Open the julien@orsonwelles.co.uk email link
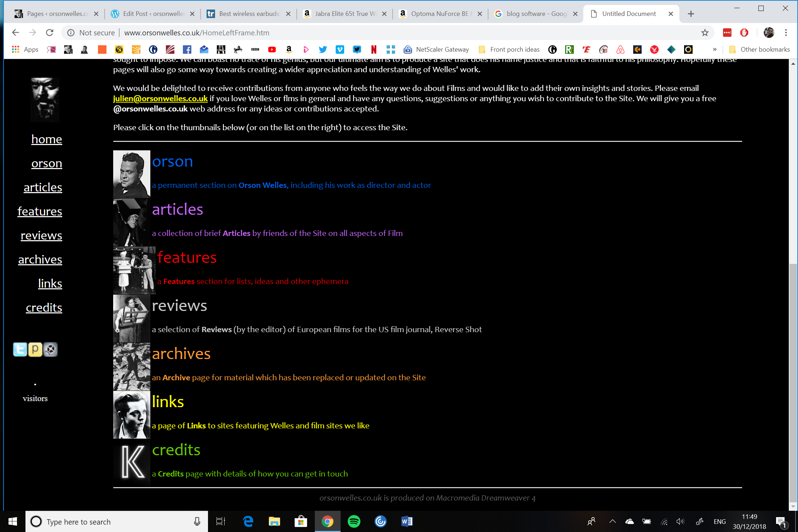This screenshot has height=532, width=798. pyautogui.click(x=160, y=98)
